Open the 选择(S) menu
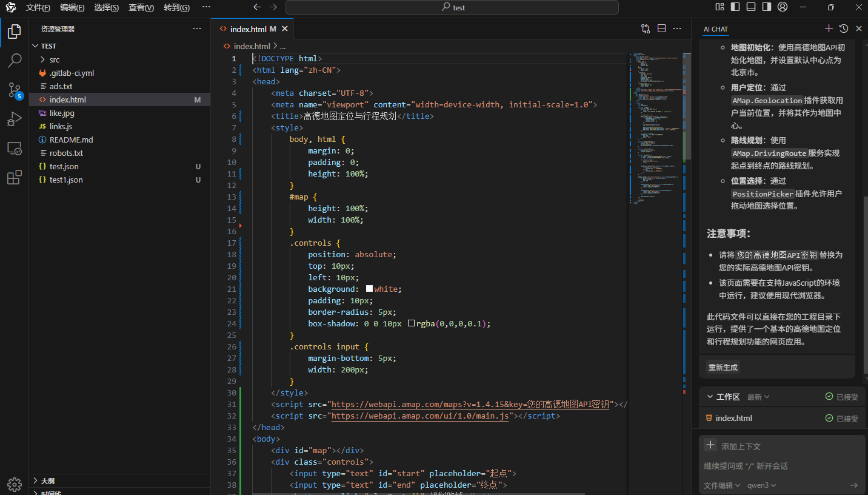 coord(107,7)
